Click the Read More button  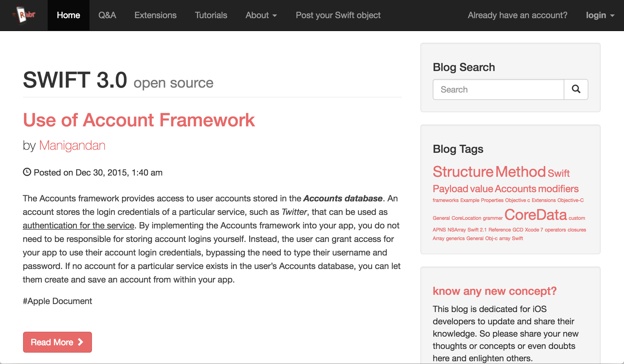point(57,342)
